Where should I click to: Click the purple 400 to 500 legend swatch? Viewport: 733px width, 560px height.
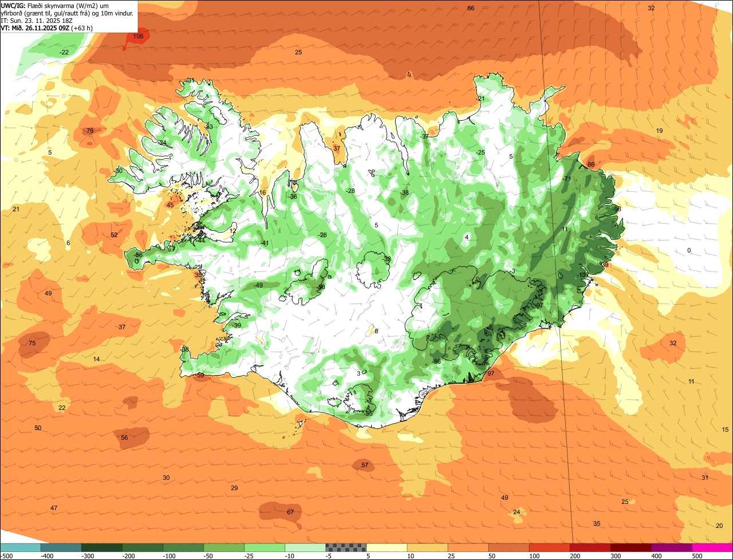click(x=671, y=547)
